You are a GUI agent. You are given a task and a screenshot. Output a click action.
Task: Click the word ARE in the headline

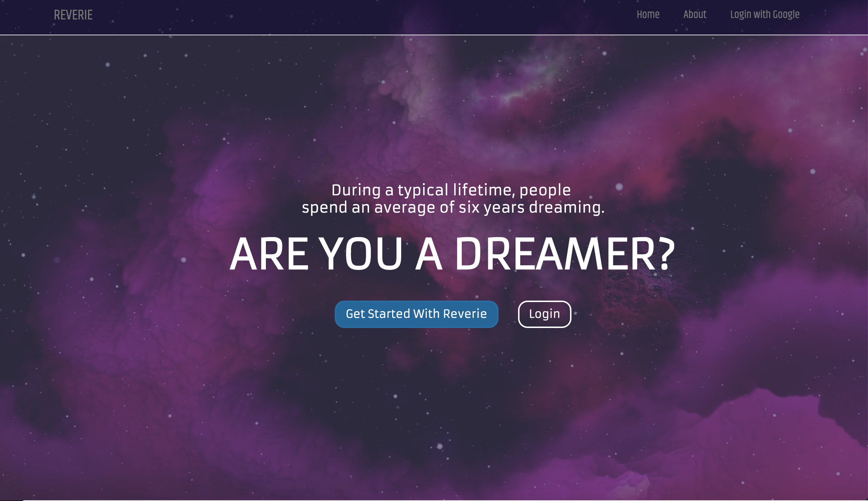269,254
